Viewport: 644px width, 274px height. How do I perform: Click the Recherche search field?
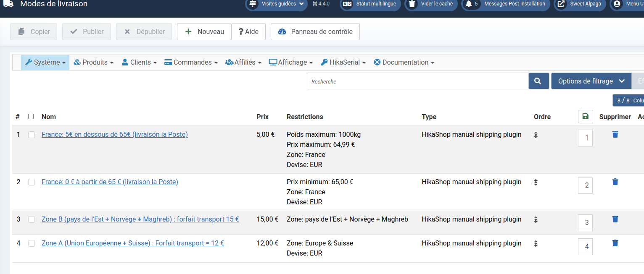click(x=417, y=81)
